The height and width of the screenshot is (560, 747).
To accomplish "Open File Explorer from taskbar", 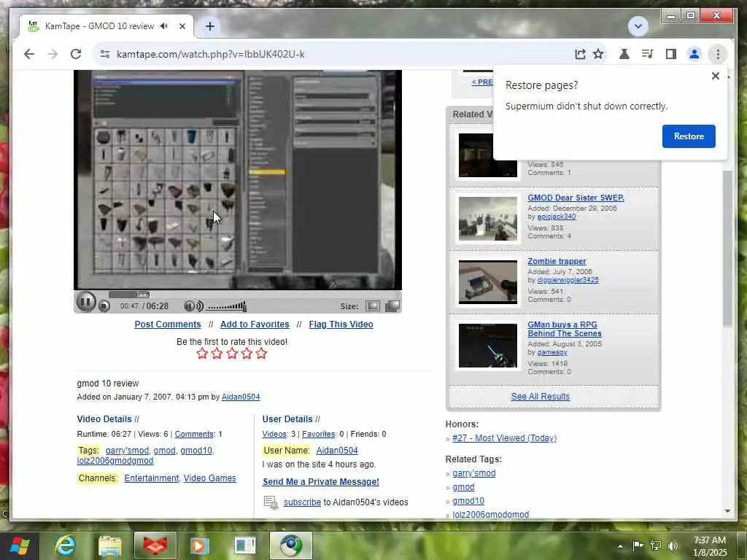I will [110, 545].
